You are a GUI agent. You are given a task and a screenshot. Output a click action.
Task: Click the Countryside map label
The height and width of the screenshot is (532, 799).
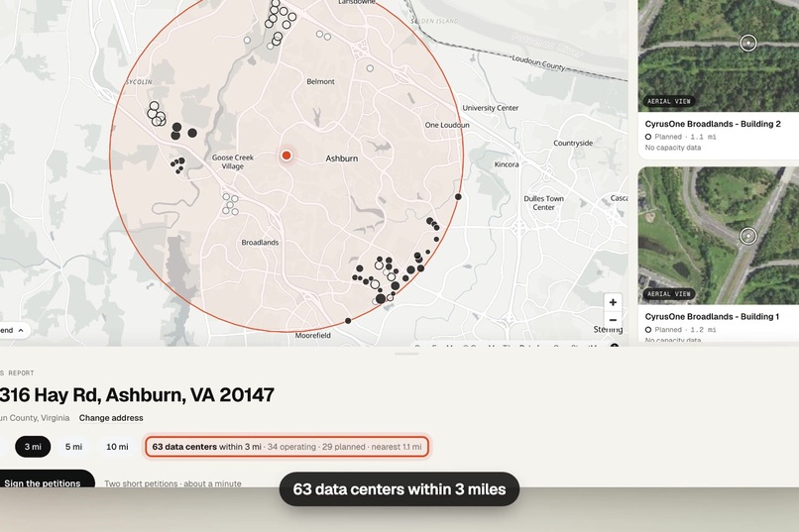pos(573,143)
